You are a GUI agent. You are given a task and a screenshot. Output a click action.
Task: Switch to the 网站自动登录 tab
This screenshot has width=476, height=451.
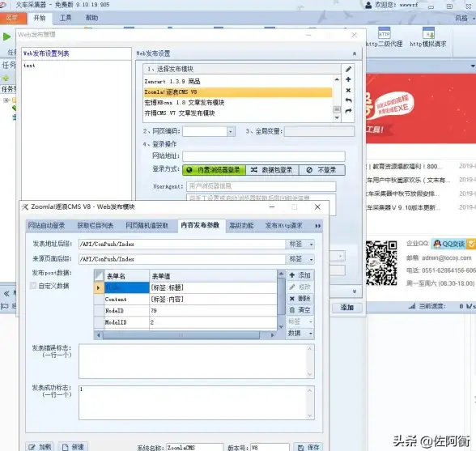(46, 225)
